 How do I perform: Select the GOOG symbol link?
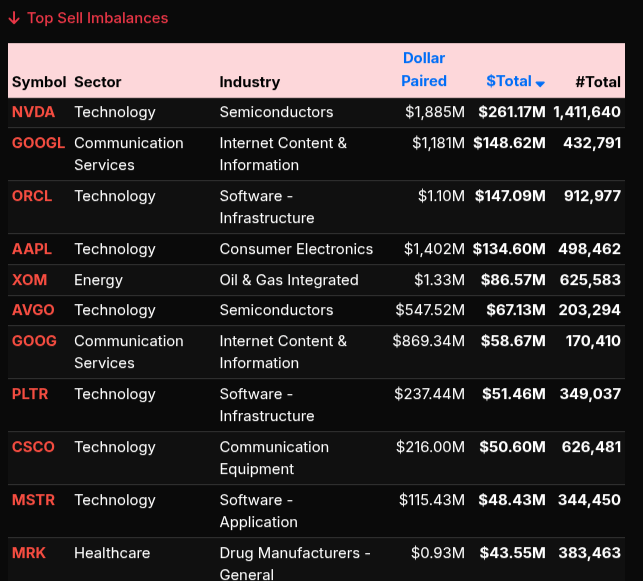click(34, 341)
